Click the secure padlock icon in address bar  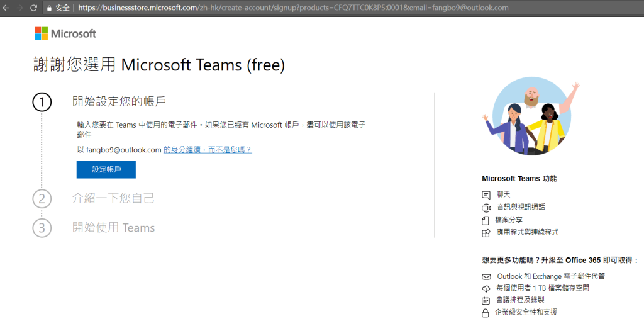point(50,8)
